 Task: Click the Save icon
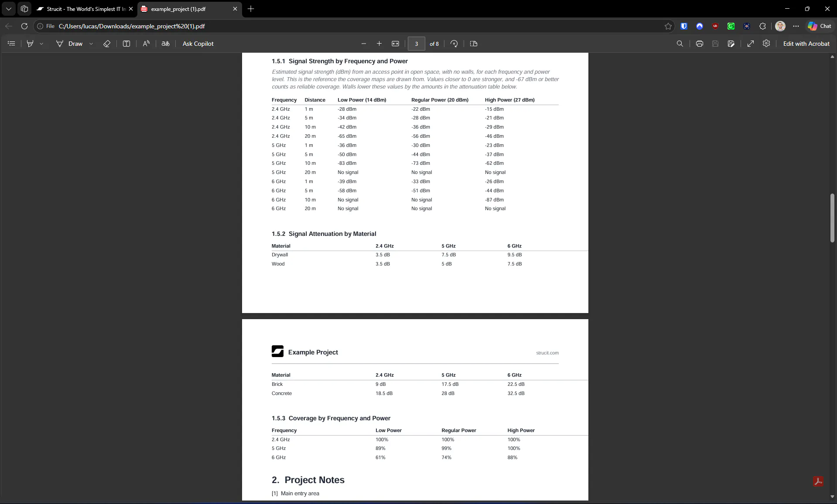[715, 44]
